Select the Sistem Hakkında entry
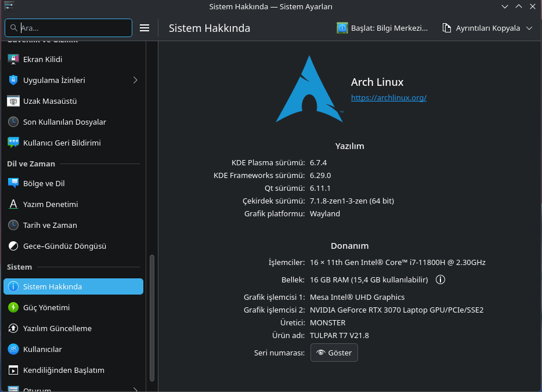 click(73, 286)
